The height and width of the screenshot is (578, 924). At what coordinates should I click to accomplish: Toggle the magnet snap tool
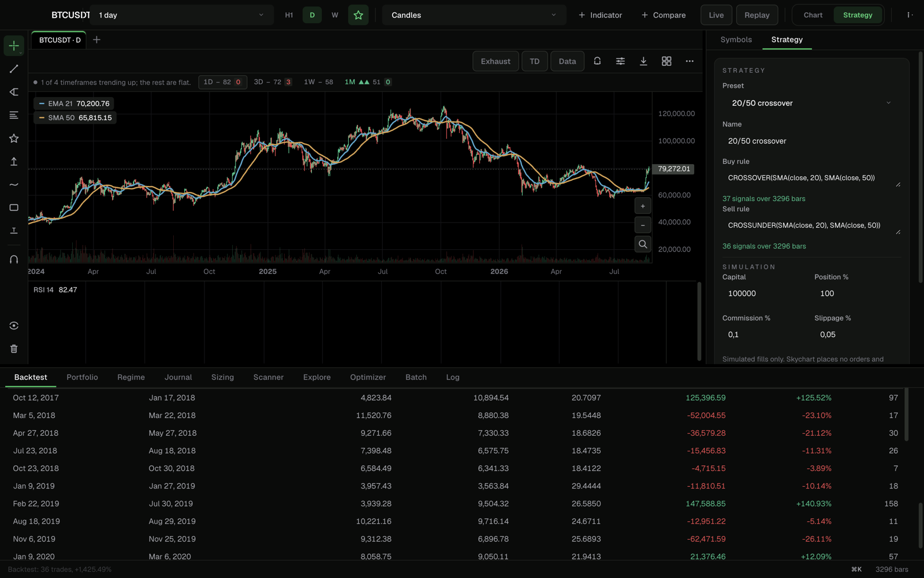click(14, 260)
